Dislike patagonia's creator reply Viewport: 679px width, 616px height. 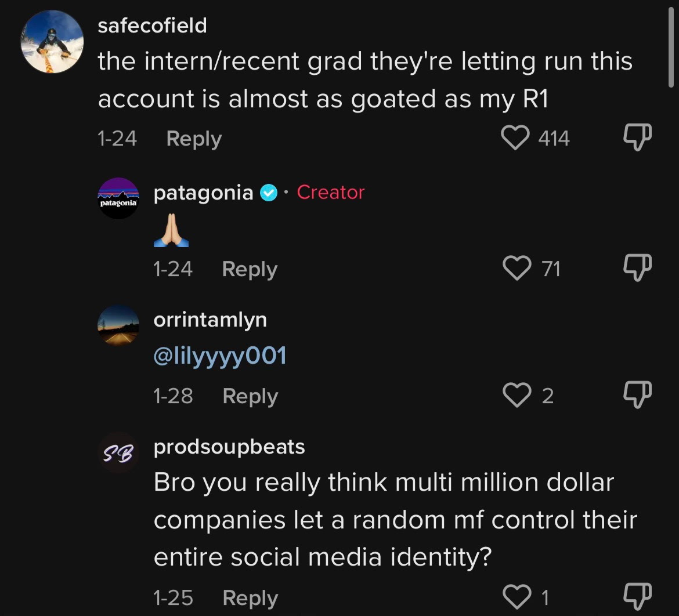click(x=637, y=269)
